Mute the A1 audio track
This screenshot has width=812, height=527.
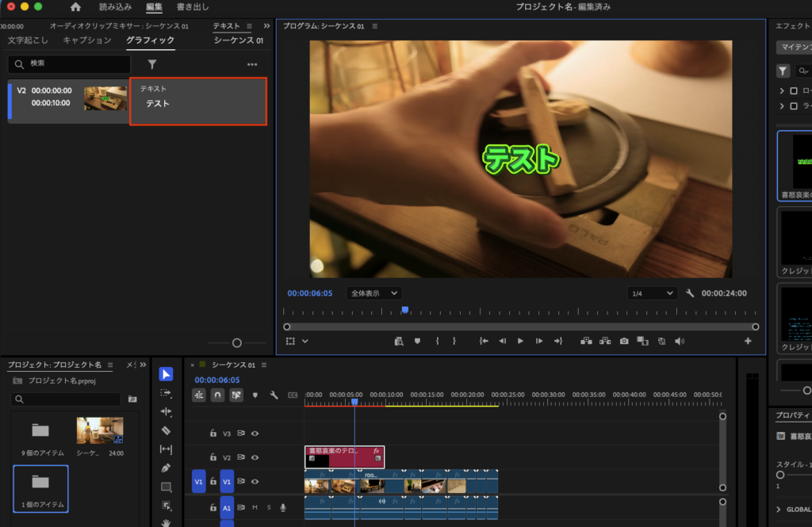(255, 507)
